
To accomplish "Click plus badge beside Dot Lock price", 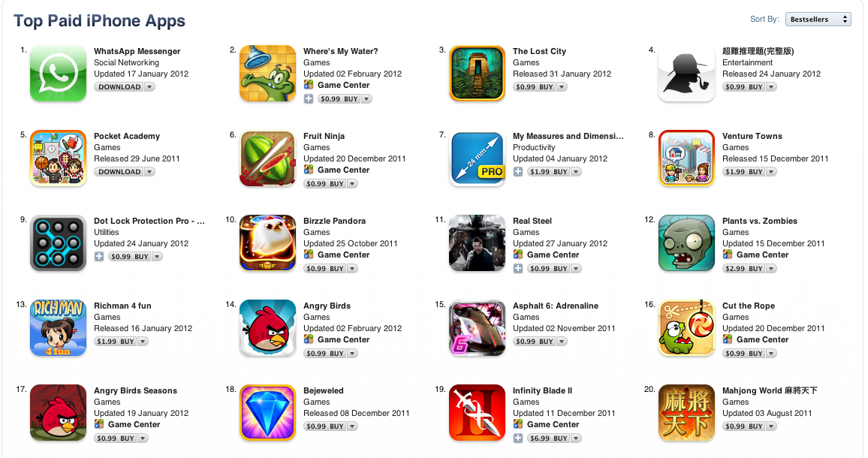I will tap(99, 257).
